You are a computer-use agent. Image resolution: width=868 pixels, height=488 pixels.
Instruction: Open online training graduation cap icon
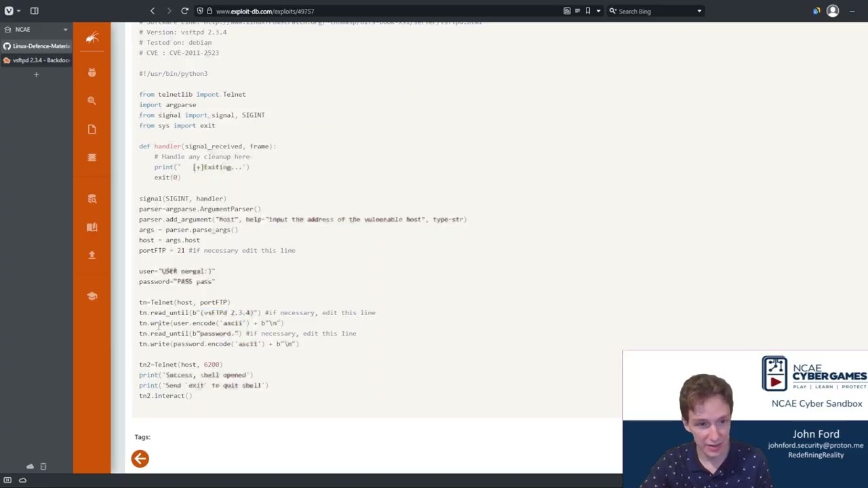coord(92,296)
